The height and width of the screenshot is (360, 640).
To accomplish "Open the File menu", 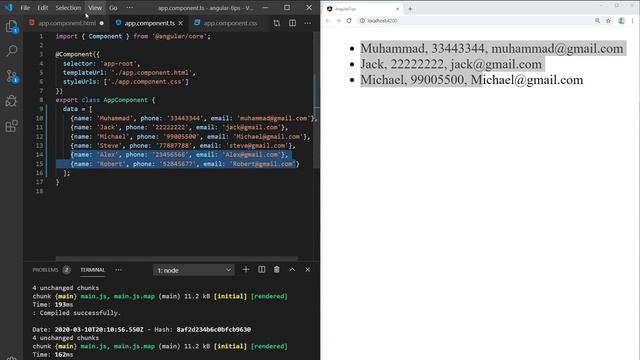I will (25, 7).
